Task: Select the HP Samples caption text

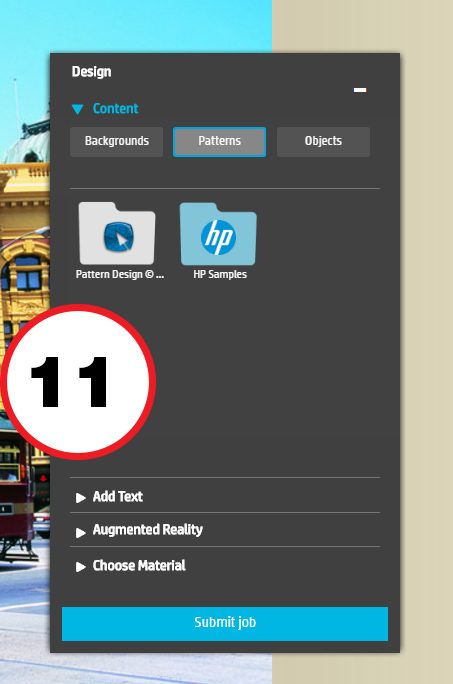Action: (220, 274)
